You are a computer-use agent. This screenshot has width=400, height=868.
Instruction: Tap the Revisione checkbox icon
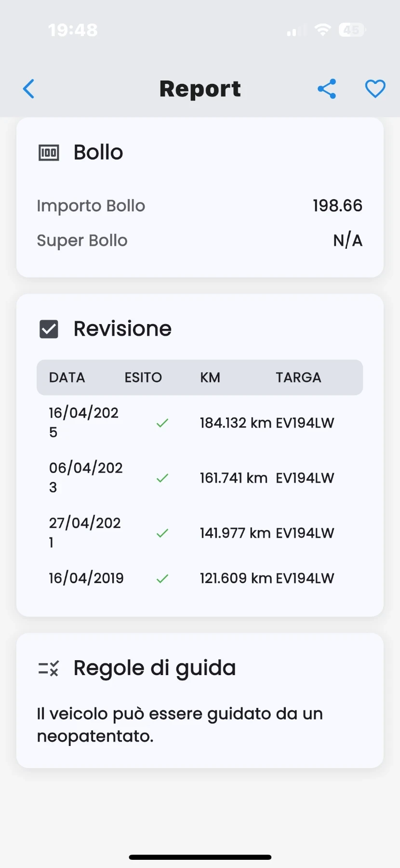tap(49, 329)
